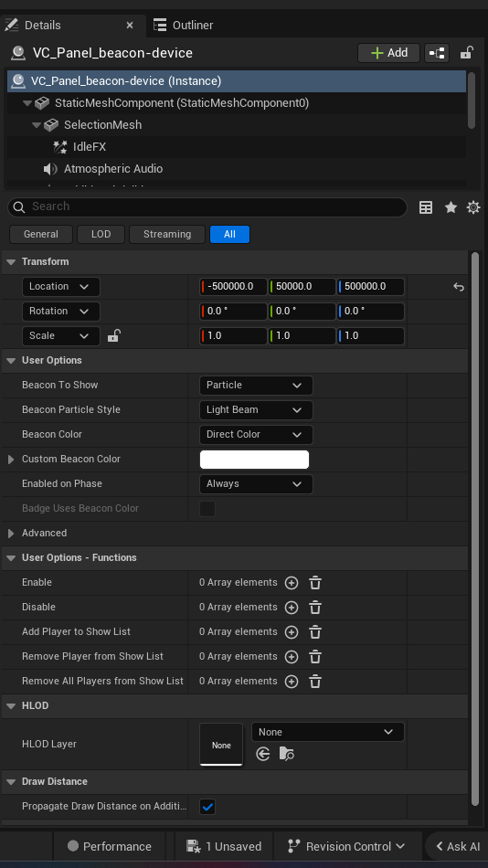This screenshot has height=868, width=488.
Task: Delete all Enable array elements
Action: (x=315, y=583)
